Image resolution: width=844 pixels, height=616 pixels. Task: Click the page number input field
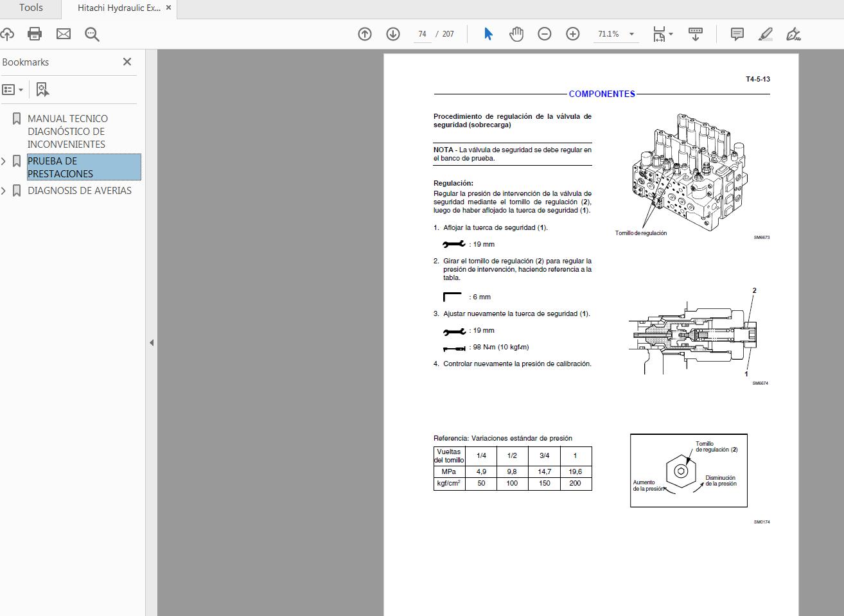pyautogui.click(x=422, y=34)
